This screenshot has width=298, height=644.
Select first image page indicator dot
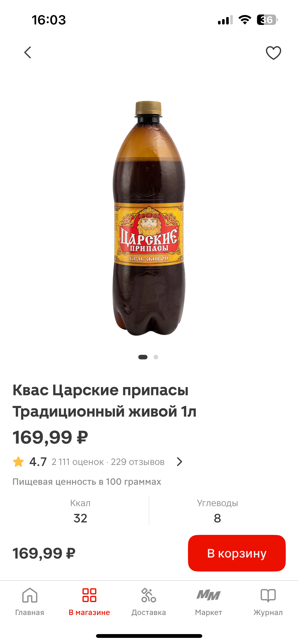click(143, 357)
